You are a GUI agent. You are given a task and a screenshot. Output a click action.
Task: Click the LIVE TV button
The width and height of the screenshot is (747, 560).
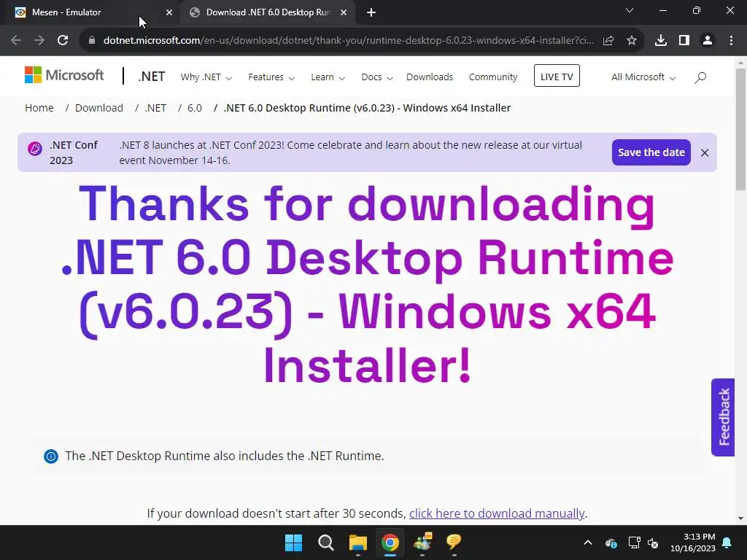click(557, 76)
